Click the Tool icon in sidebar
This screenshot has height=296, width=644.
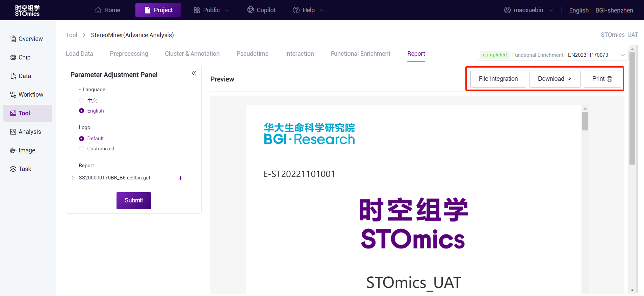point(13,113)
